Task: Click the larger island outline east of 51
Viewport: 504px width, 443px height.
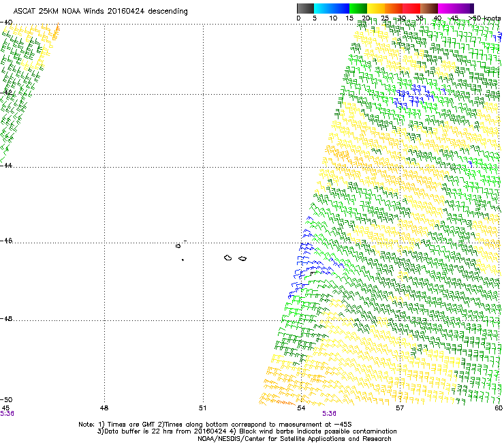Action: (228, 258)
